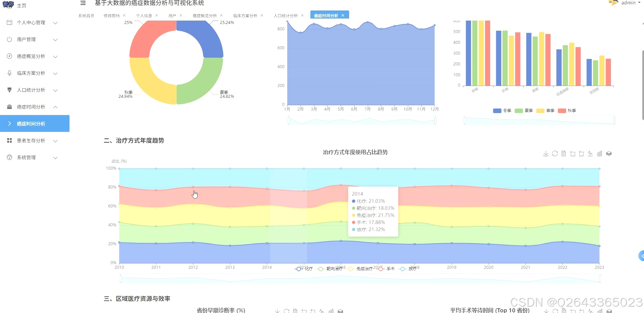Toggle 手术 series in the treatment chart legend
This screenshot has width=644, height=313.
tap(386, 268)
